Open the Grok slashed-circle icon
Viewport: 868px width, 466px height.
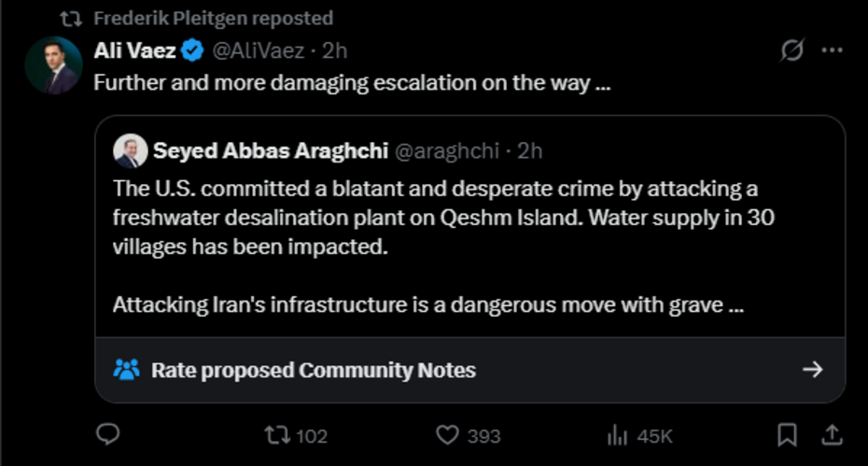pyautogui.click(x=791, y=51)
